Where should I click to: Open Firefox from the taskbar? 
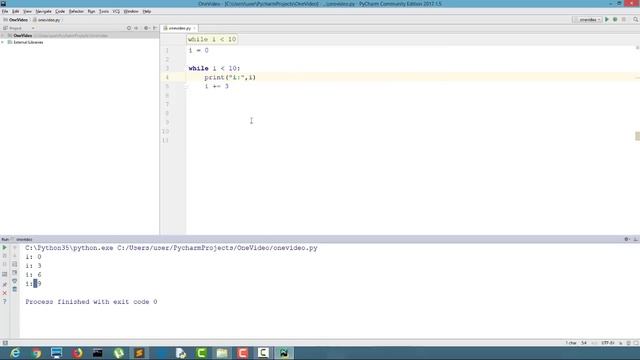click(77, 353)
